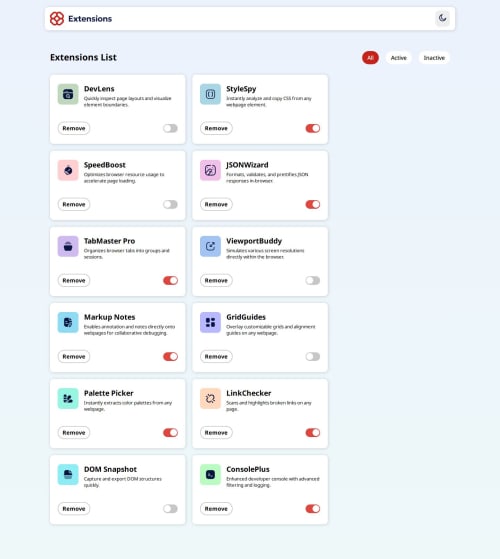
Task: Switch to dark mode with moon icon
Action: tap(442, 18)
